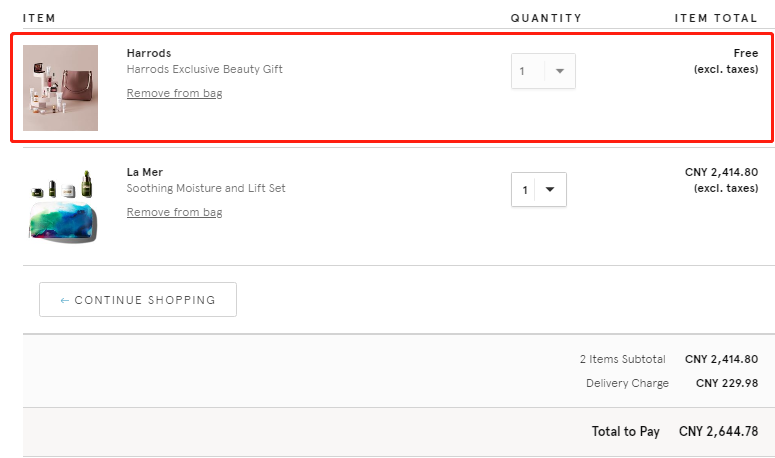Click the Quantity column header
This screenshot has width=775, height=458.
pos(546,18)
